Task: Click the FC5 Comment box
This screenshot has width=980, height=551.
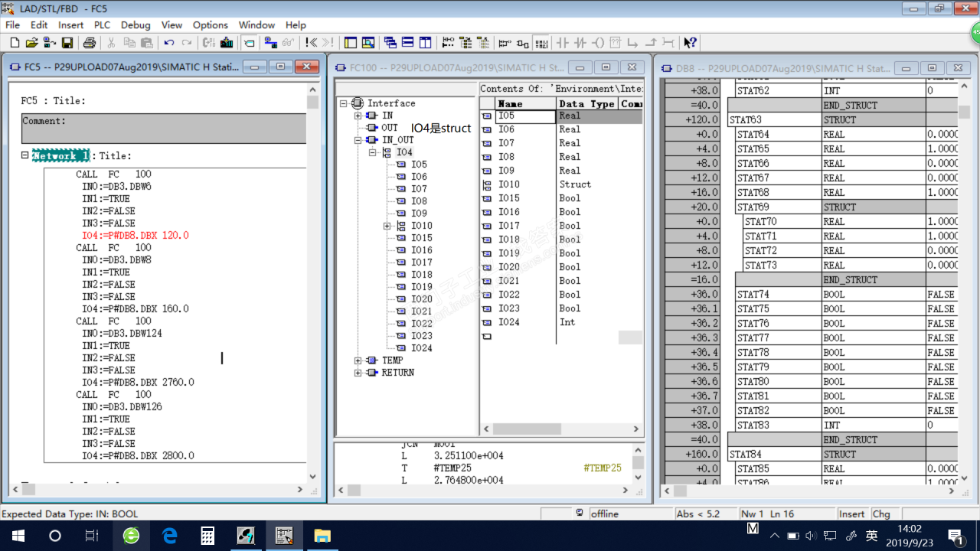Action: 164,129
